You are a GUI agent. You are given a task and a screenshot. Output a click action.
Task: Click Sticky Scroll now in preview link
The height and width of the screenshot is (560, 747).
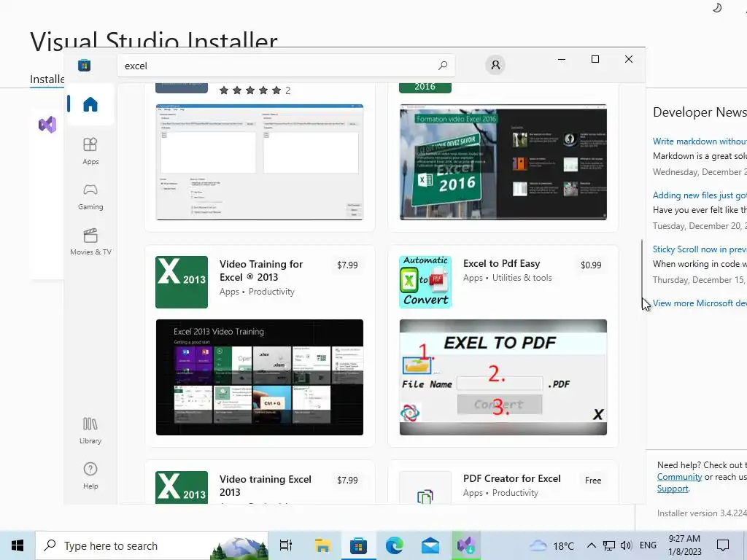[700, 249]
